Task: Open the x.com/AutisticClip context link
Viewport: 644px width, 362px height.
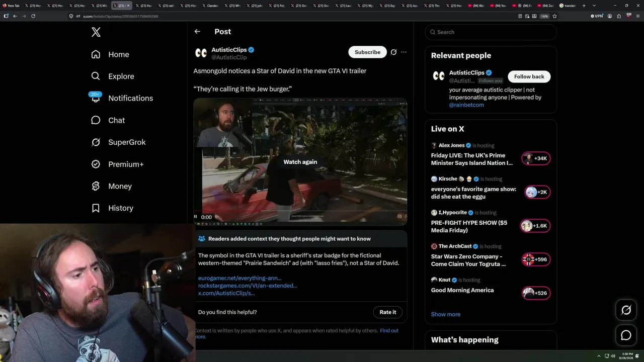Action: tap(226, 293)
